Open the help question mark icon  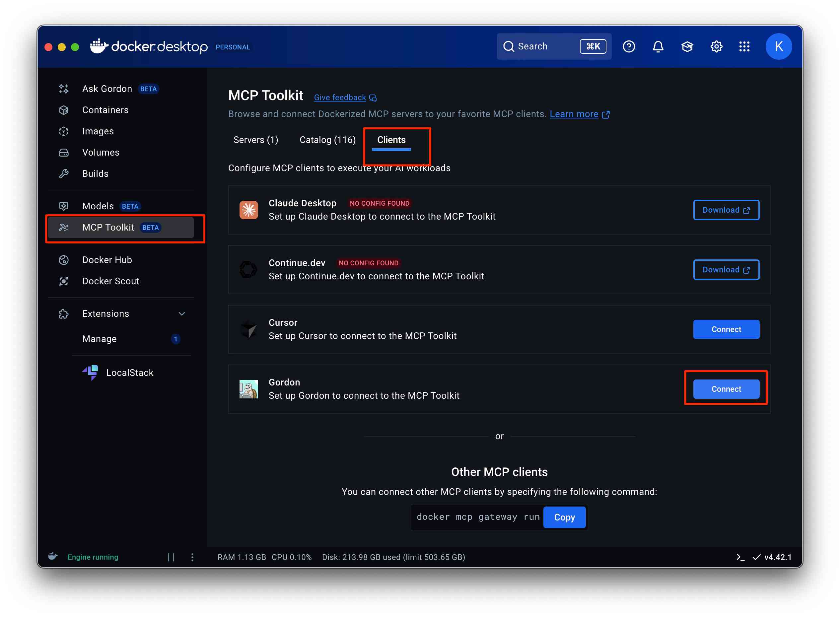click(x=629, y=47)
